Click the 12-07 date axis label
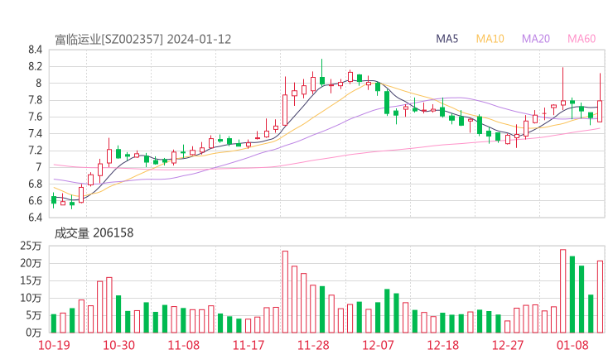 (378, 345)
